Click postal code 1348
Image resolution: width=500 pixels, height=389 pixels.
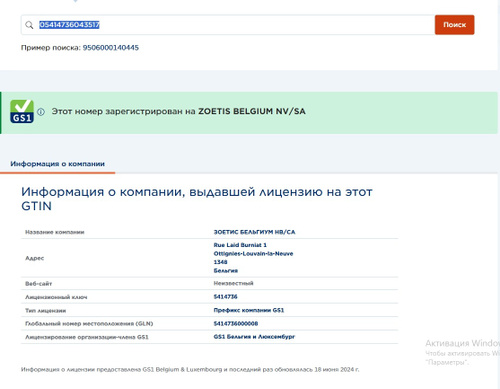coord(220,262)
